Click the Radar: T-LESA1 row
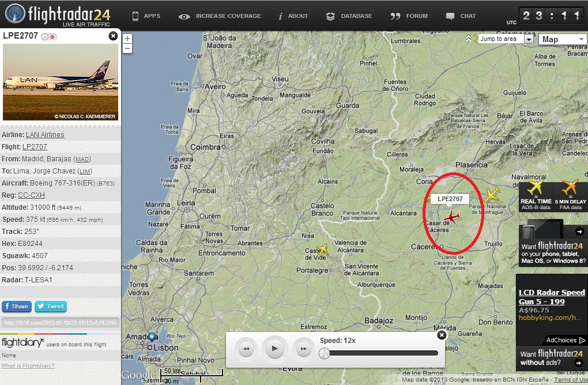 (61, 280)
